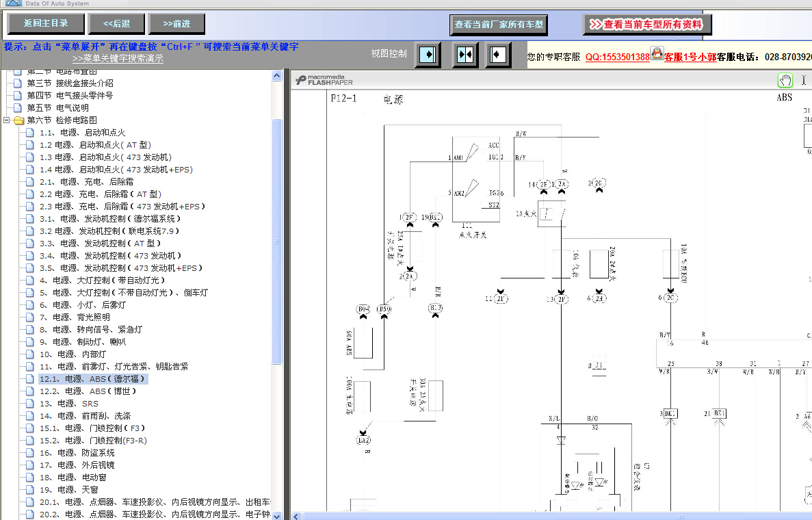Select 20.1、电源、点烟器 tree entry
The height and width of the screenshot is (520, 812).
coord(155,502)
